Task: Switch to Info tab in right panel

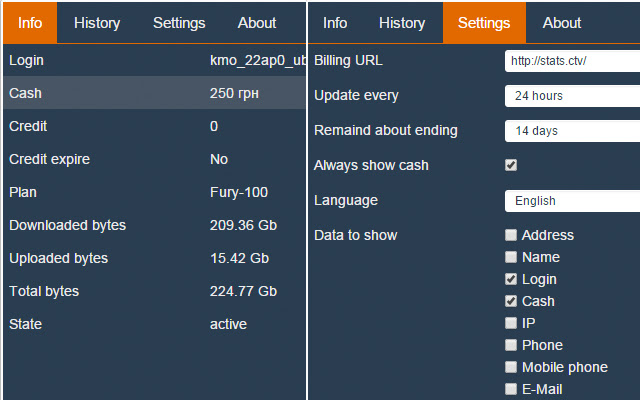Action: point(335,23)
